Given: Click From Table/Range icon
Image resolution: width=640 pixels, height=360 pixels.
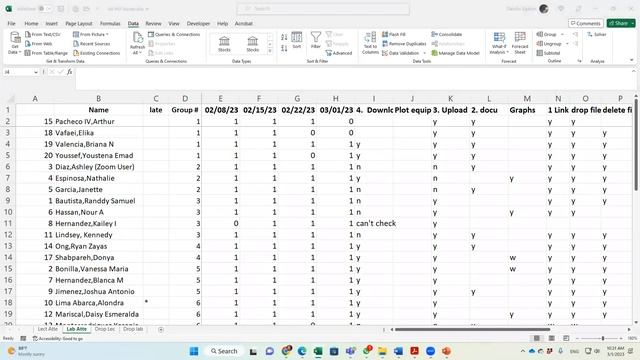Looking at the screenshot, I should 28,53.
